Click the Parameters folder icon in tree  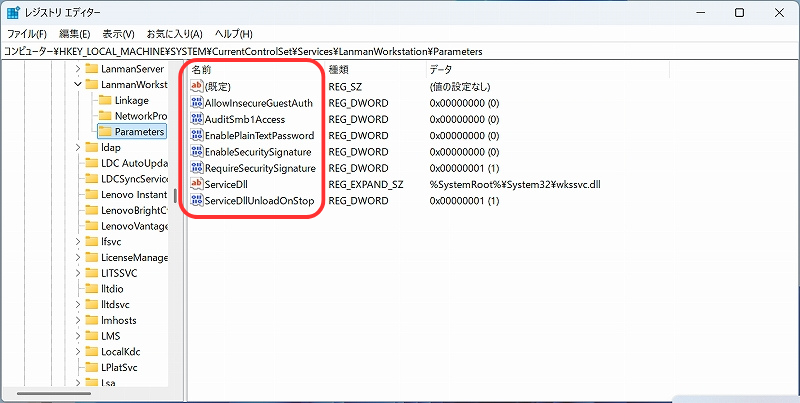[105, 131]
